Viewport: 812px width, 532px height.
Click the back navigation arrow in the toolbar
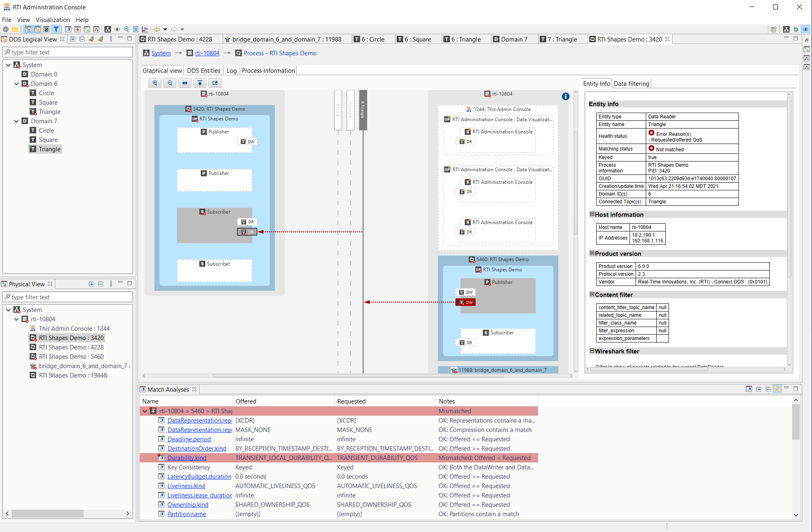157,29
